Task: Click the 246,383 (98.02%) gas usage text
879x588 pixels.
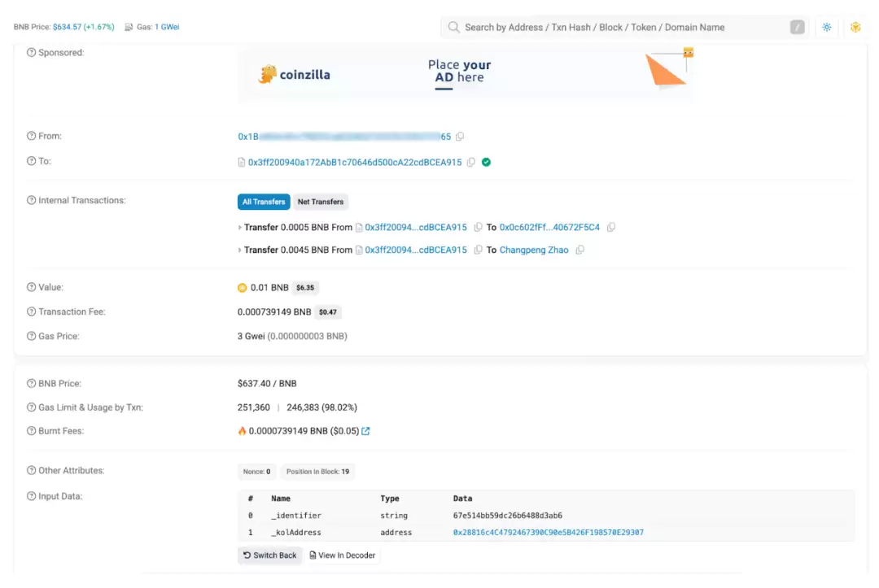Action: click(x=321, y=407)
